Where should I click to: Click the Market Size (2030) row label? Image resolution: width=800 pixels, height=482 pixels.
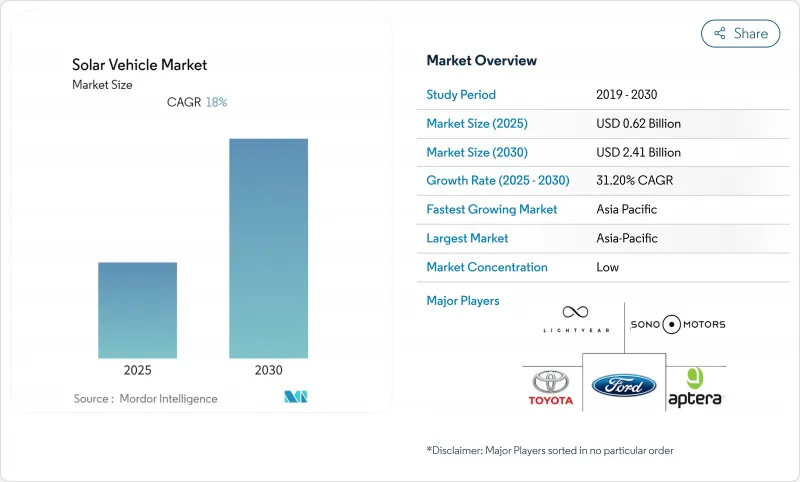pos(477,152)
